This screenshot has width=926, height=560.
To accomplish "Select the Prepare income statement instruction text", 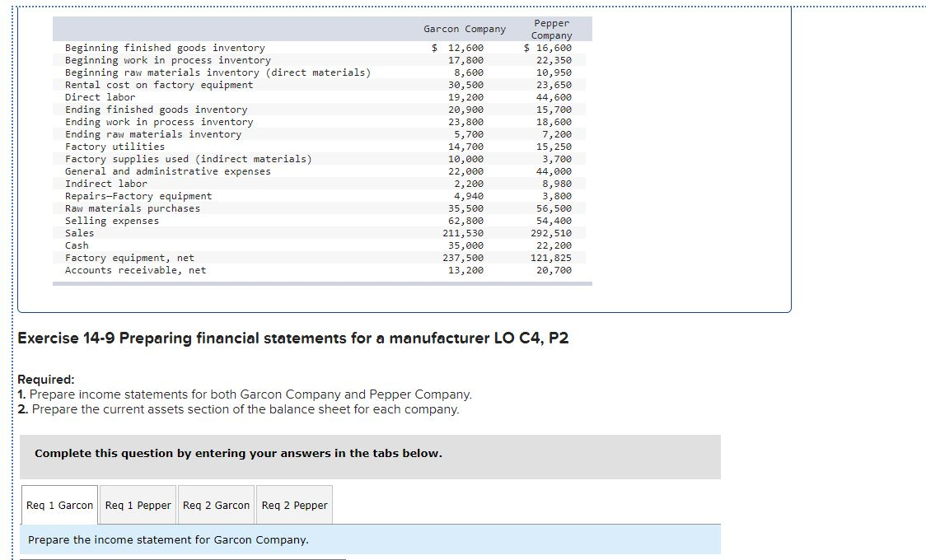I will [x=167, y=539].
